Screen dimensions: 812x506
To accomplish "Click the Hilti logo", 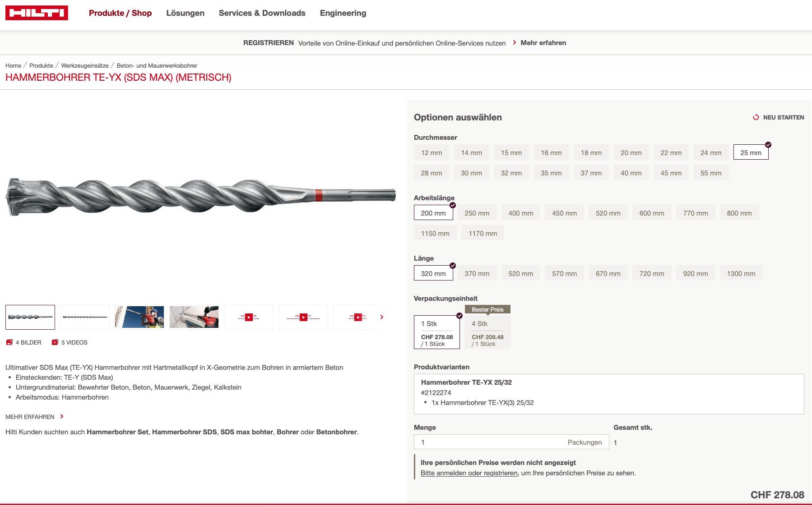I will pyautogui.click(x=37, y=13).
